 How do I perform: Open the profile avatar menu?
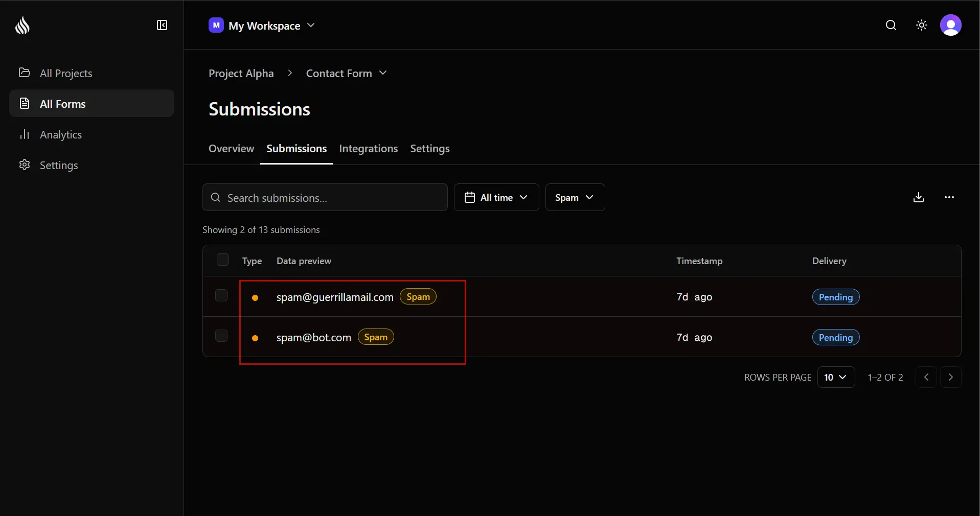point(951,25)
